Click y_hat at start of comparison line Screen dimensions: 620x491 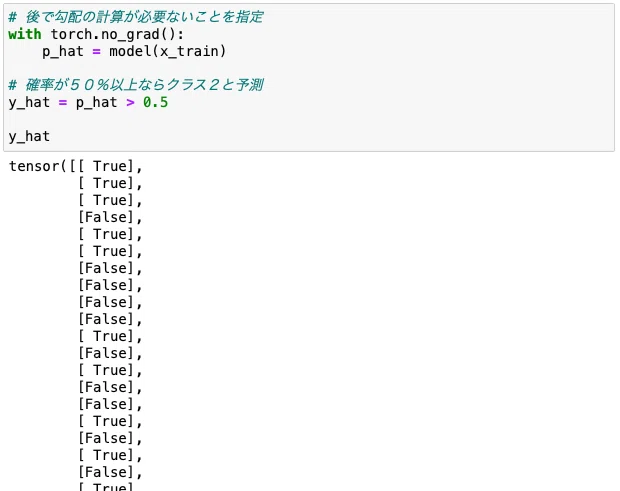[x=29, y=103]
